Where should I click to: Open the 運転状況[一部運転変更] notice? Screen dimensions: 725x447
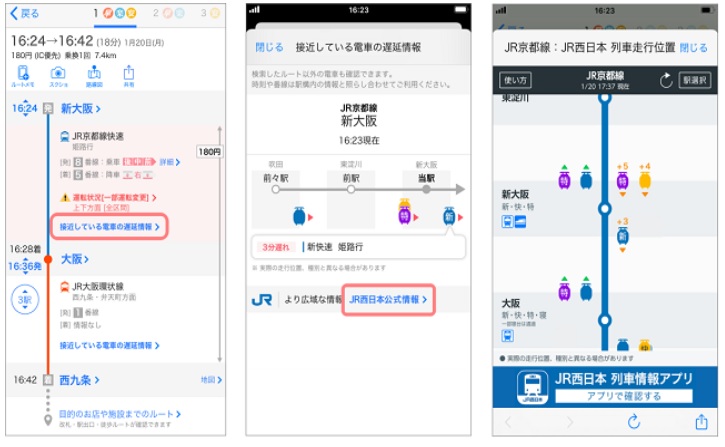coord(114,197)
